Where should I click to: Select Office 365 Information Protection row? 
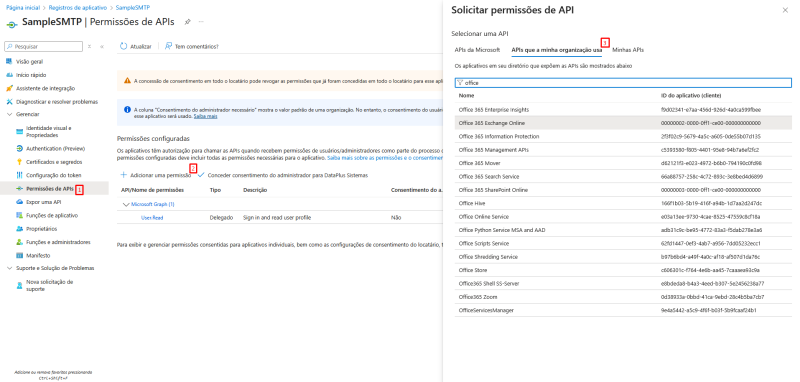623,136
